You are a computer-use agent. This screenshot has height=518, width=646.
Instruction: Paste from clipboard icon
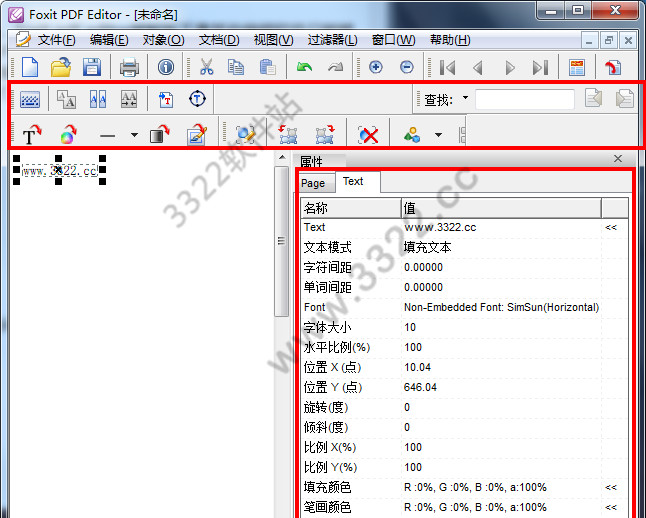click(267, 67)
